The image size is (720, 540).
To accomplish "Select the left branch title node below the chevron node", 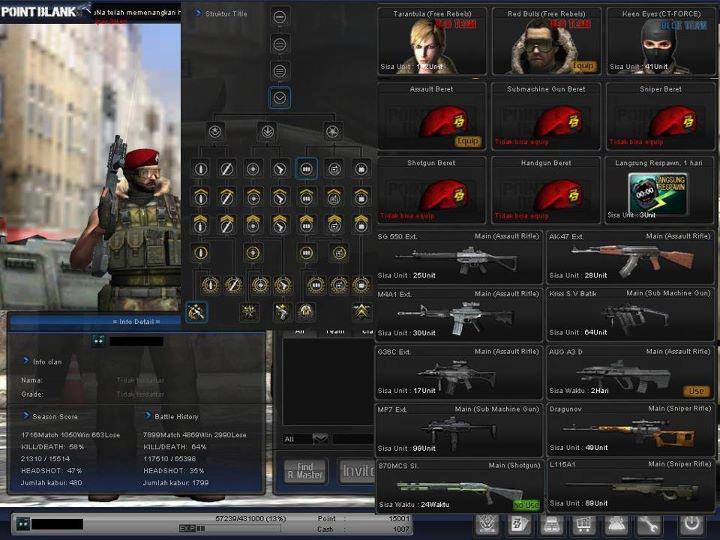I will [215, 132].
